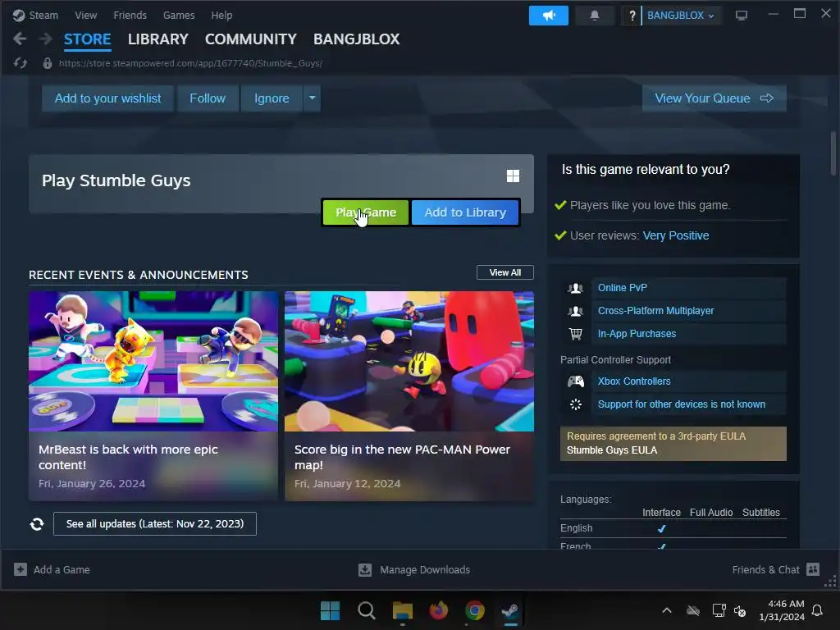840x630 pixels.
Task: Click the Xbox Controllers gamepad icon
Action: [x=575, y=381]
